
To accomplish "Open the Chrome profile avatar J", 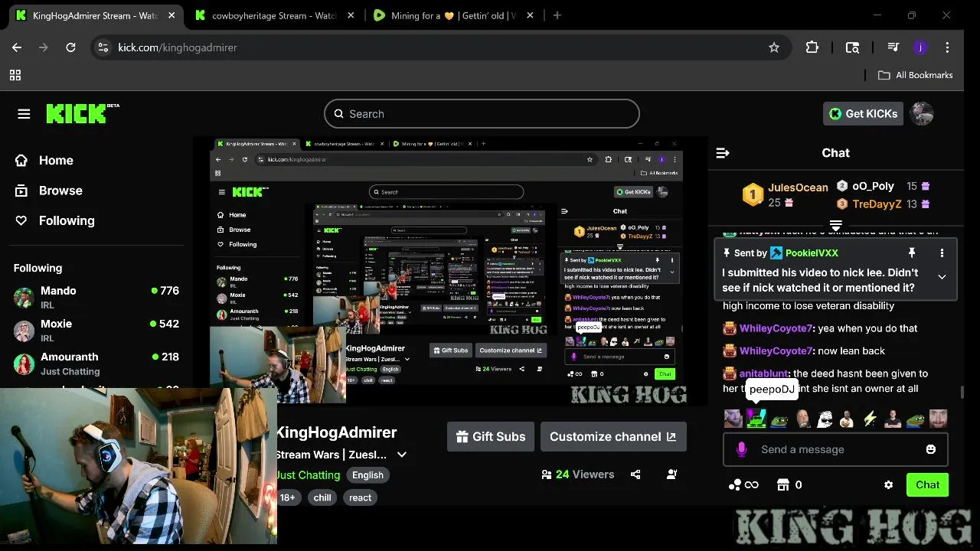I will 920,47.
